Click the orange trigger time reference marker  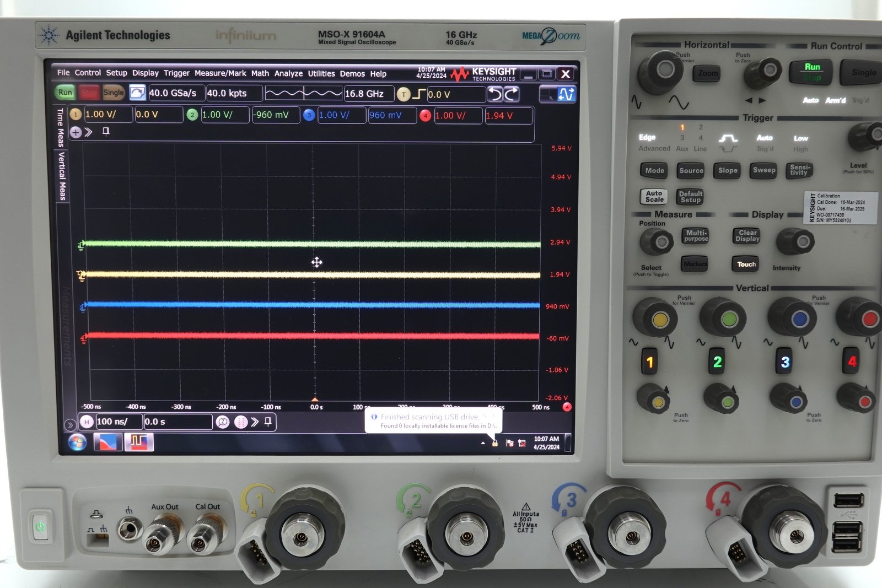coord(315,399)
